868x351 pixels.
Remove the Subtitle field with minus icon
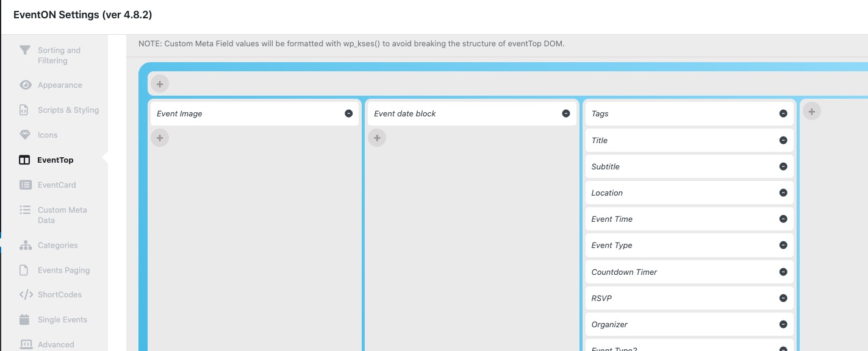click(x=783, y=166)
